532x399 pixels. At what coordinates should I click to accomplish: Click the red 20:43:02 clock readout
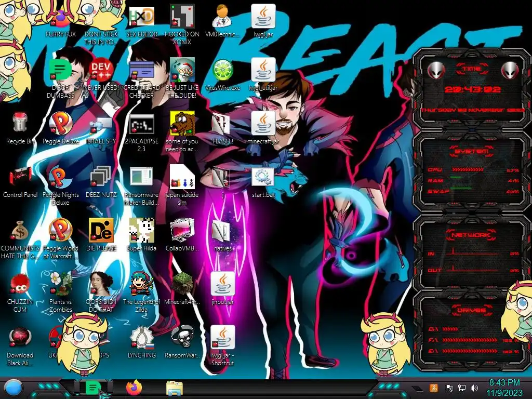tap(472, 89)
